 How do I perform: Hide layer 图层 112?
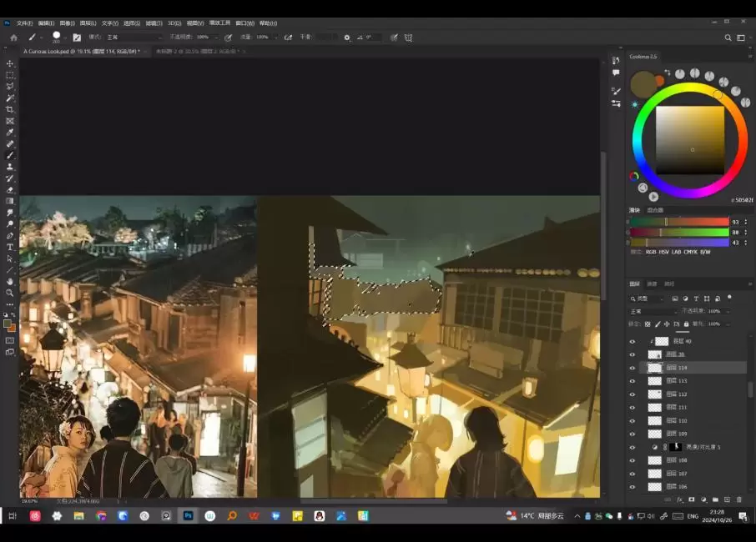click(633, 394)
